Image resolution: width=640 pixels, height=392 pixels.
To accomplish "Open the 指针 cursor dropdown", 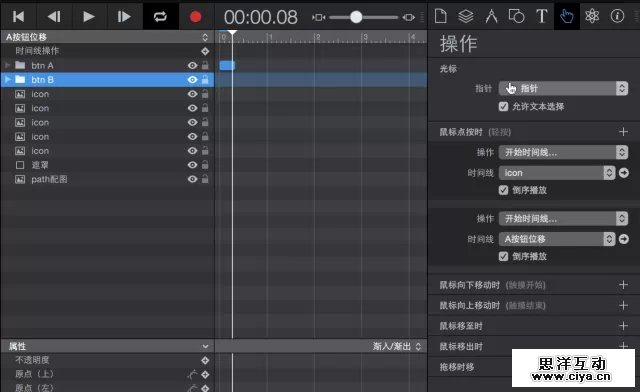I will point(563,88).
